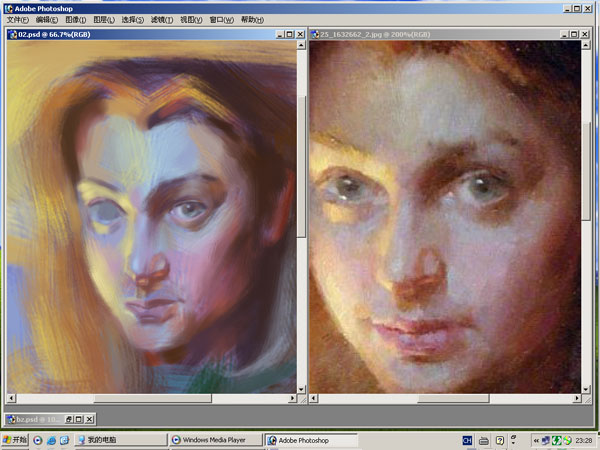Maximize the main Adobe Photoshop window
600x450 pixels.
tap(577, 8)
